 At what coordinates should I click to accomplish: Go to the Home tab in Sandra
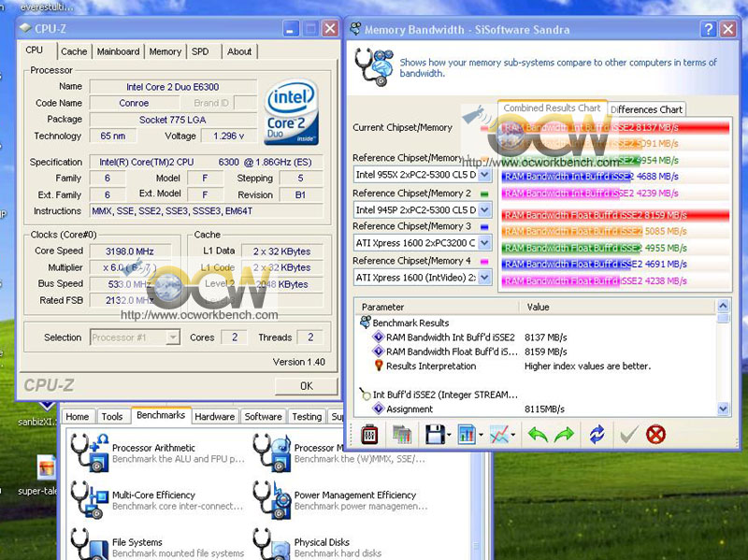coord(78,416)
